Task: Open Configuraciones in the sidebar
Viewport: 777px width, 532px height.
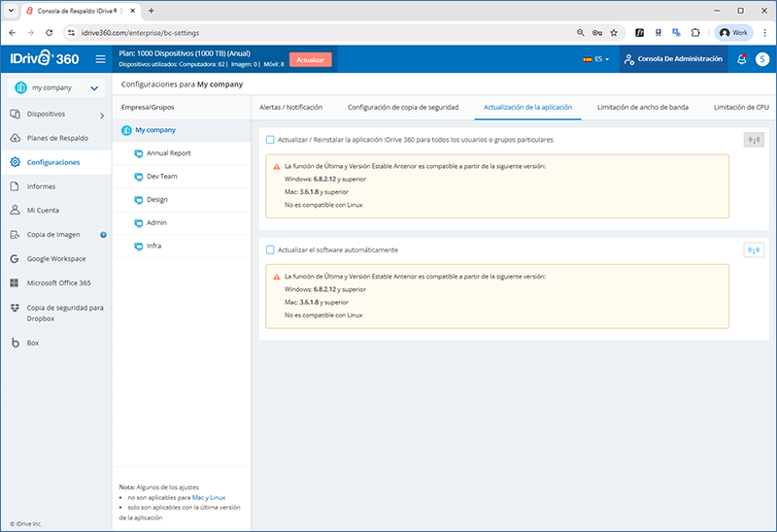Action: [x=53, y=162]
